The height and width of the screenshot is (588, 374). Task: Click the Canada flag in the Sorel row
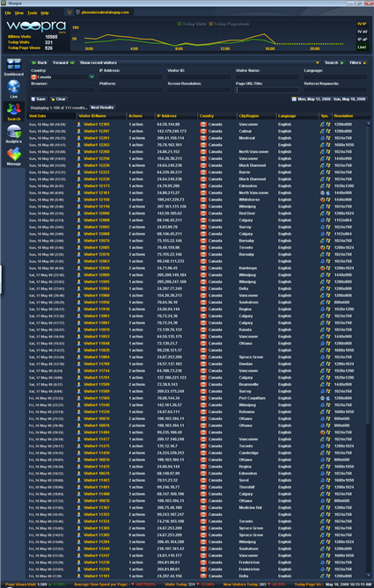pyautogui.click(x=203, y=480)
